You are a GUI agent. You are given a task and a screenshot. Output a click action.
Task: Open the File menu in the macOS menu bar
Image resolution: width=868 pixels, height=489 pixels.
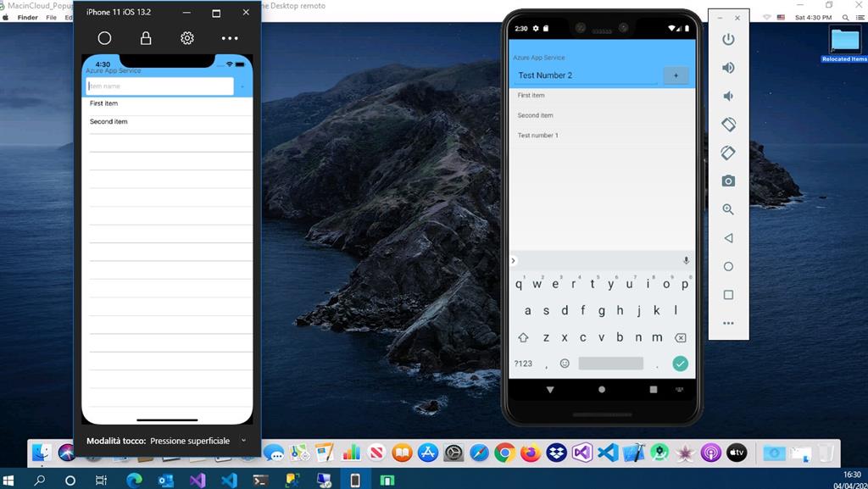pos(51,16)
